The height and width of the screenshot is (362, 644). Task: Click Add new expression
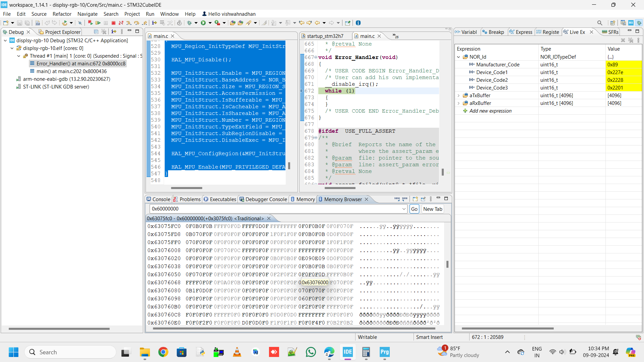491,111
